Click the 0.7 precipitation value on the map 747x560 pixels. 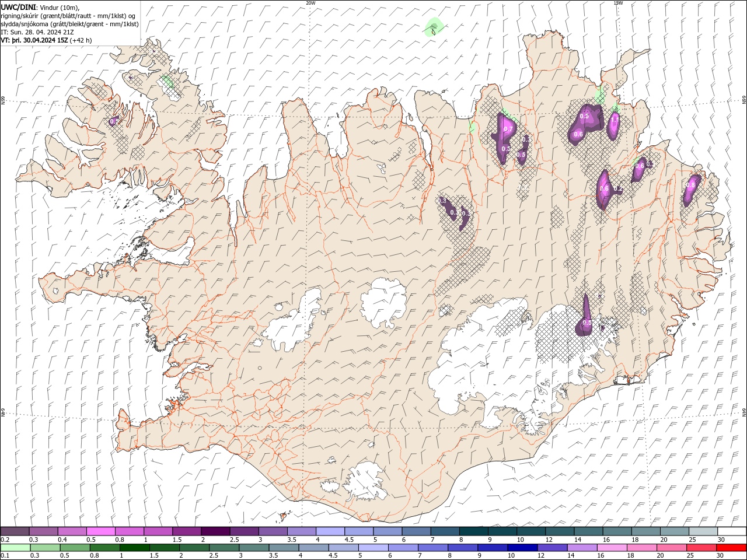tap(508, 129)
